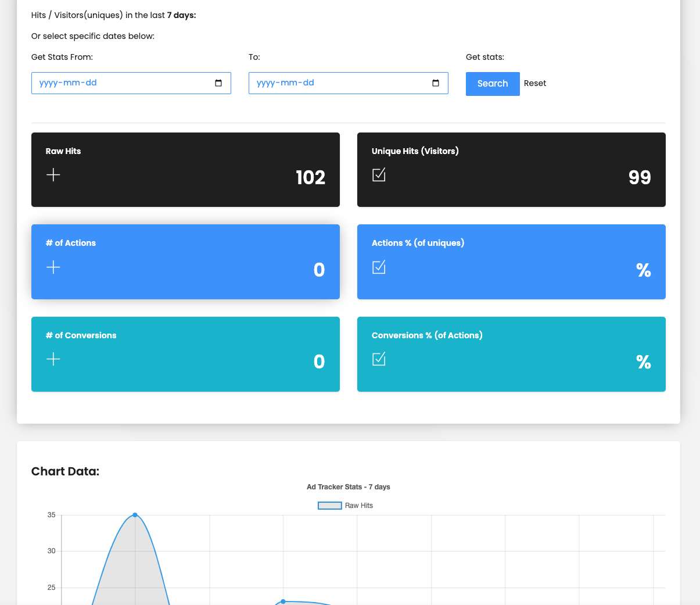Click the Reset link
The width and height of the screenshot is (700, 605).
click(x=534, y=83)
